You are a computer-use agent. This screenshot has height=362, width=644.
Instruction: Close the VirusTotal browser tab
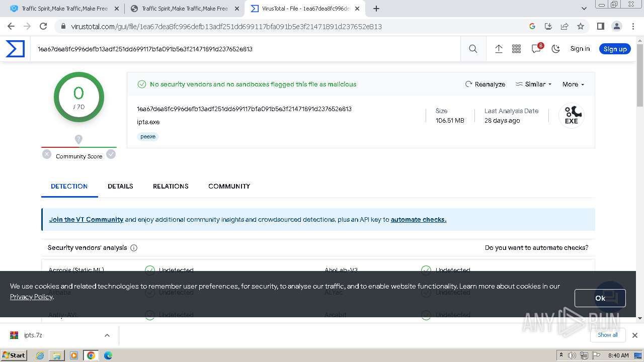tap(357, 9)
